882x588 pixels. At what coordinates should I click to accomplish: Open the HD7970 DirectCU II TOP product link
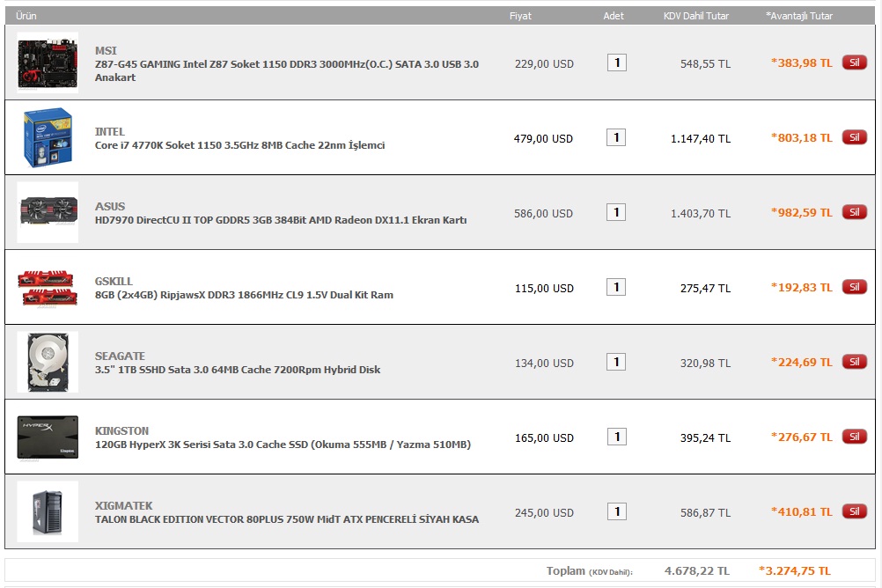click(281, 220)
